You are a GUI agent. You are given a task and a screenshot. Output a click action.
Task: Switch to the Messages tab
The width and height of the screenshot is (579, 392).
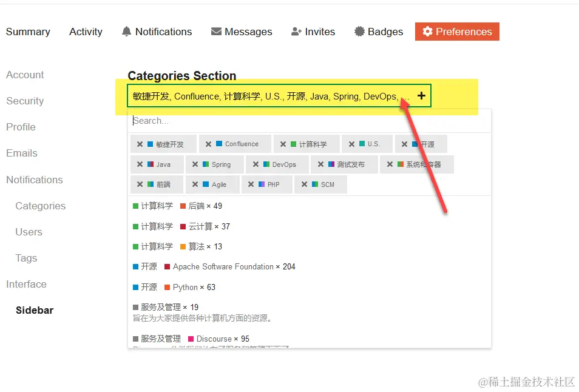(242, 32)
